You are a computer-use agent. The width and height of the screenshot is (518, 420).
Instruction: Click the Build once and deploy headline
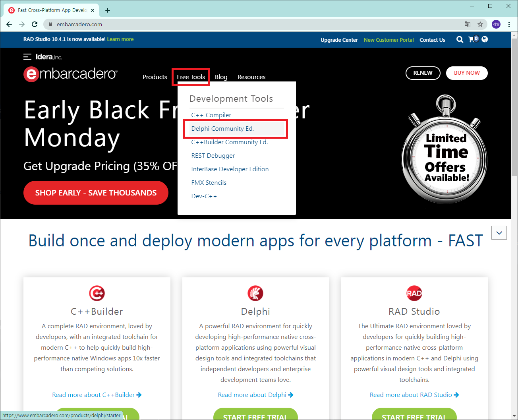point(256,241)
